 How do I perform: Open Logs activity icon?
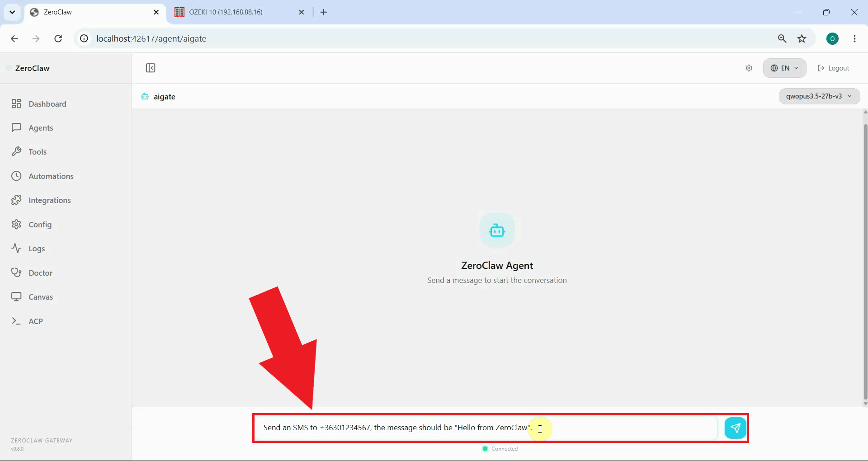click(x=16, y=249)
